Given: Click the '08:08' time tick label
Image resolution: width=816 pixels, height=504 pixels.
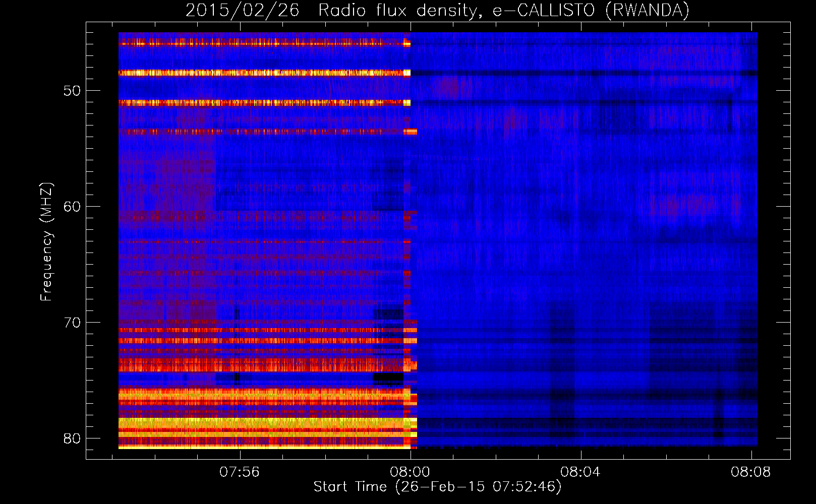Looking at the screenshot, I should [751, 472].
